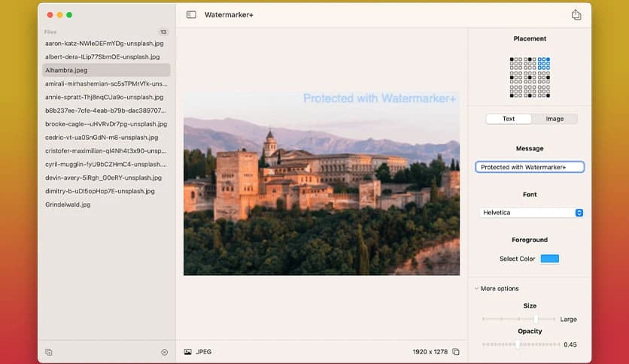This screenshot has width=629, height=364.
Task: Click the add files icon below file list
Action: pos(49,352)
